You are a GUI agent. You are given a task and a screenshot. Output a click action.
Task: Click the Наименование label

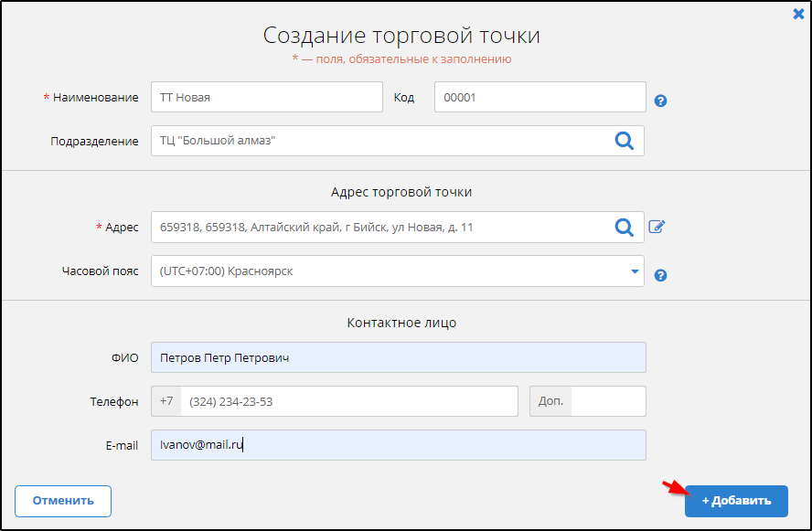tap(95, 97)
